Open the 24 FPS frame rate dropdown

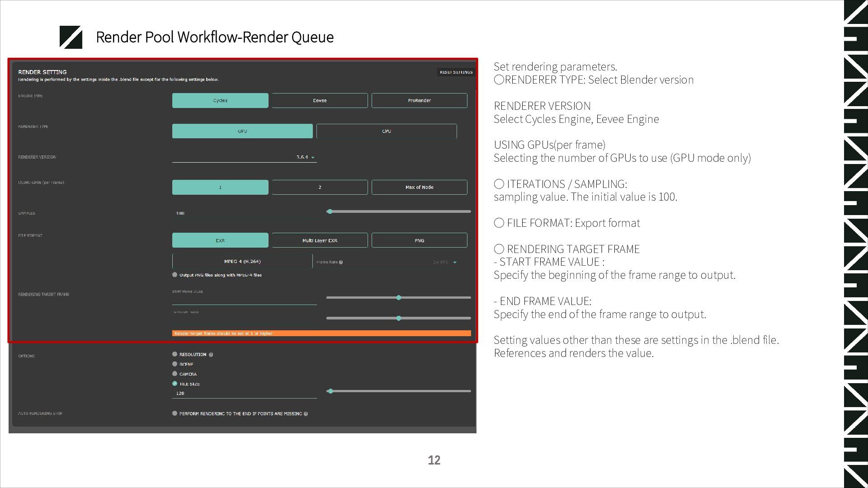pyautogui.click(x=454, y=263)
